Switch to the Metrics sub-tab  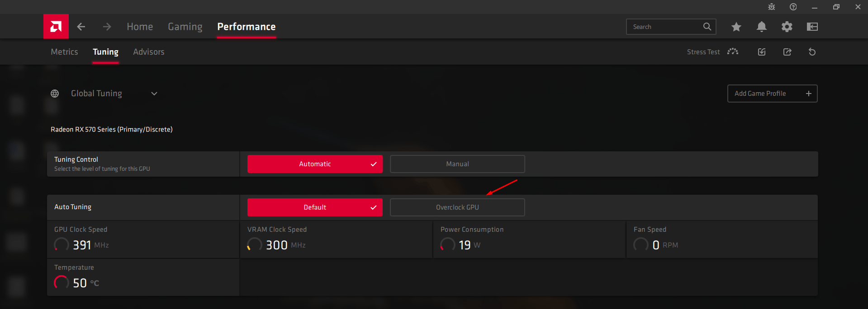pyautogui.click(x=64, y=52)
